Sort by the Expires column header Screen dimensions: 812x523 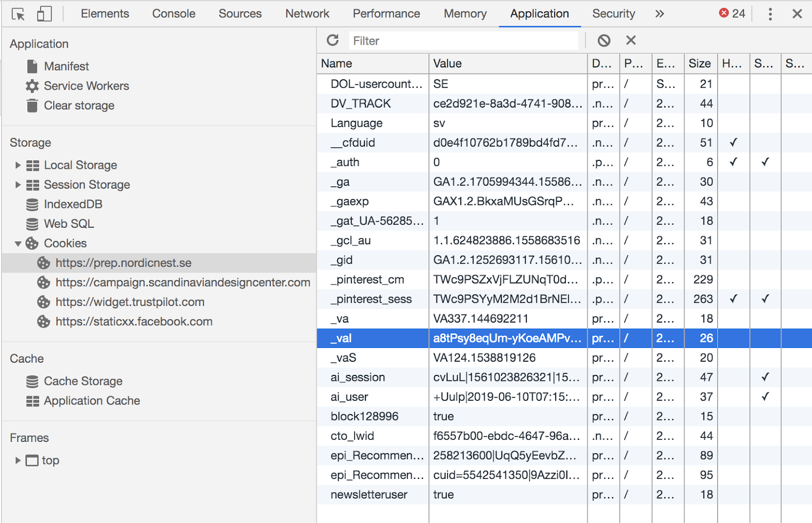(667, 63)
